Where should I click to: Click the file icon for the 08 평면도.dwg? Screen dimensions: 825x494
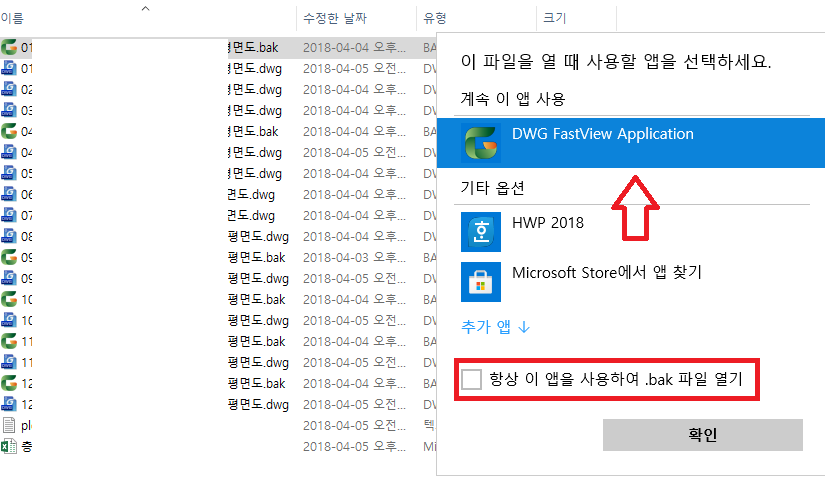[9, 236]
